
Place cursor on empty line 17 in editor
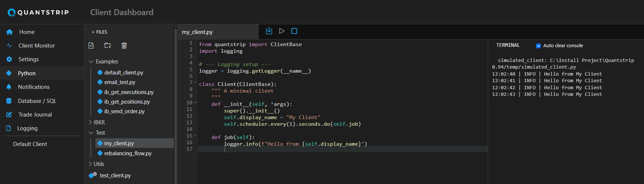click(x=343, y=149)
